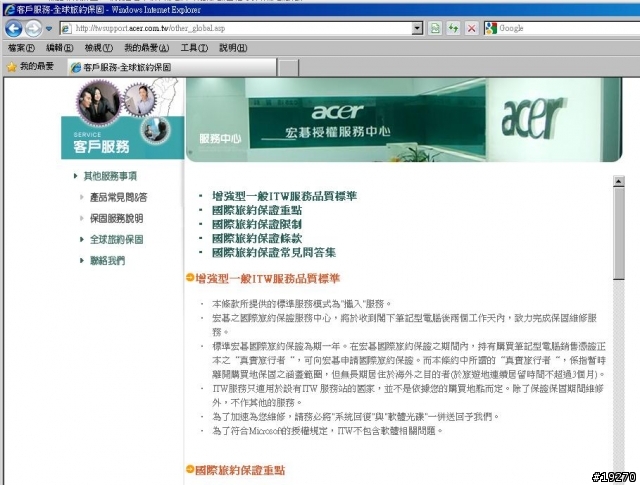Click the compatibility view page icon

click(x=435, y=28)
